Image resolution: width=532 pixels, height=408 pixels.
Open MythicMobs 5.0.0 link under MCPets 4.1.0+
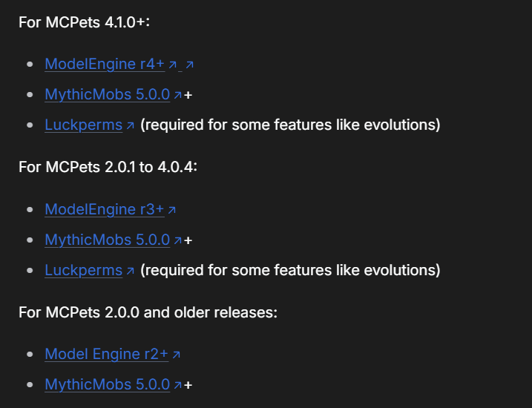click(107, 94)
